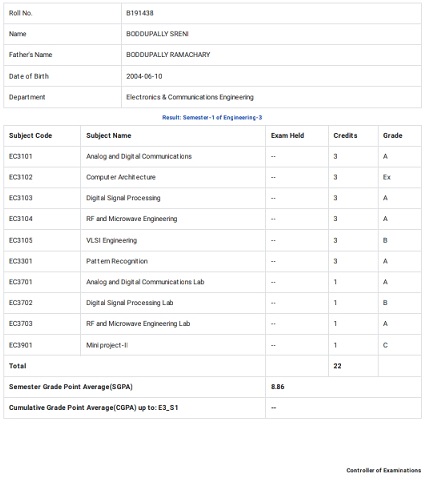The image size is (424, 480).
Task: Select the name BODDUPALLY SRENI
Action: (157, 34)
